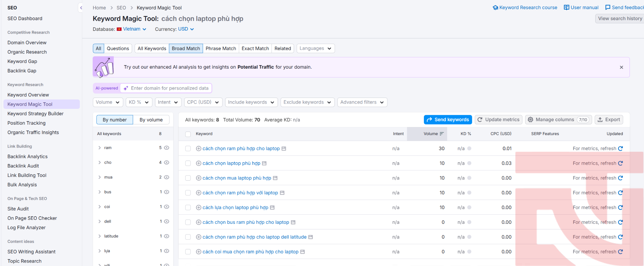644x266 pixels.
Task: Open SERP snapshot for 'cách chọn laptop phù hợp'
Action: tap(264, 163)
